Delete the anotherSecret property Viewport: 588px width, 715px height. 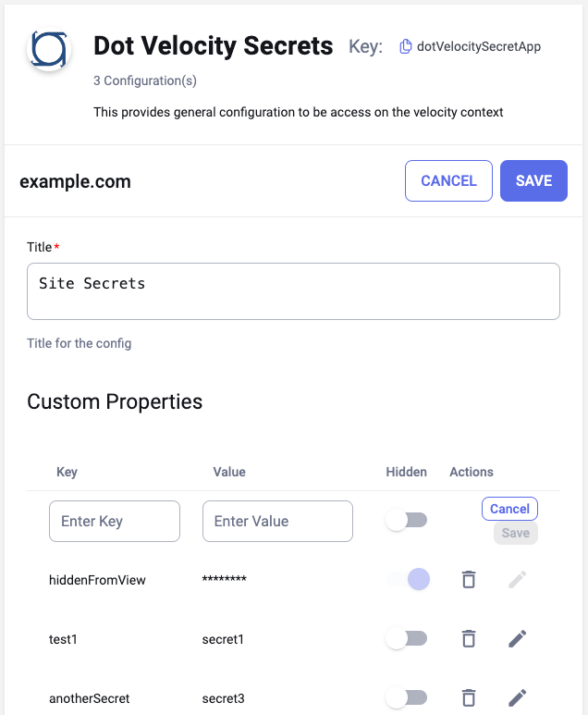(469, 697)
